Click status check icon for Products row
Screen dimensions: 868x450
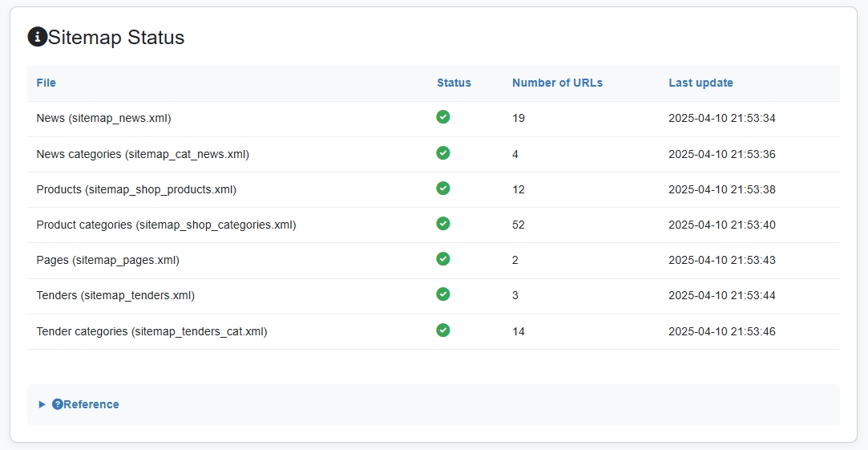443,188
